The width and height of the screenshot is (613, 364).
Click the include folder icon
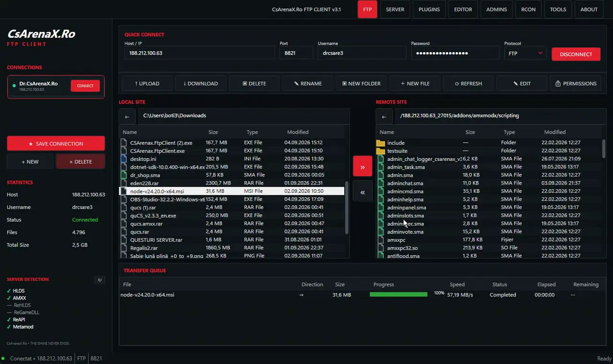pos(381,143)
